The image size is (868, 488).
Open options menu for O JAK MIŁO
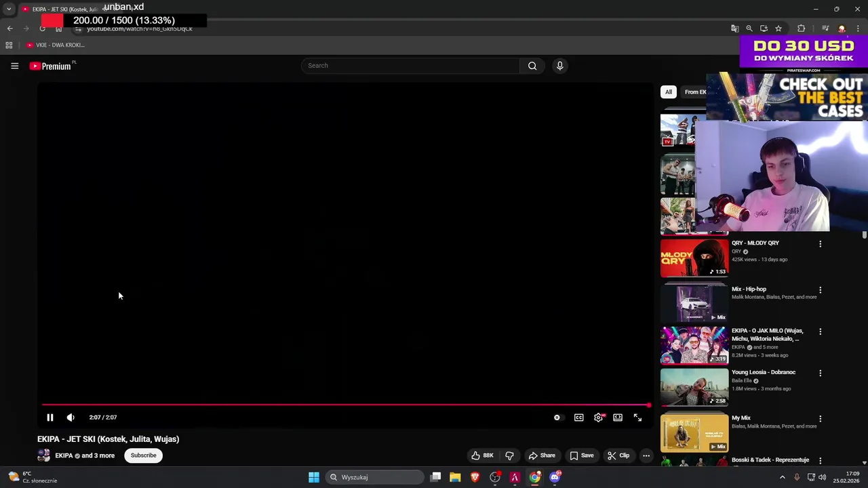[x=820, y=331]
